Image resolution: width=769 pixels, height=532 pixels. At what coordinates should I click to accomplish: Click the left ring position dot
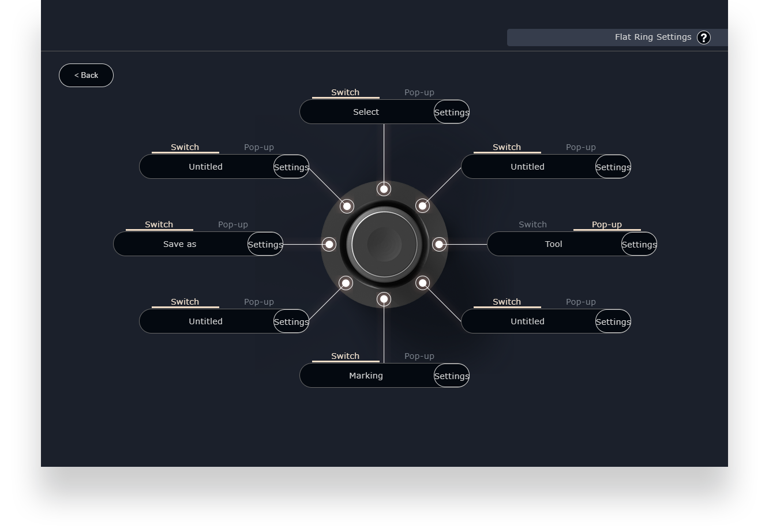pyautogui.click(x=329, y=244)
